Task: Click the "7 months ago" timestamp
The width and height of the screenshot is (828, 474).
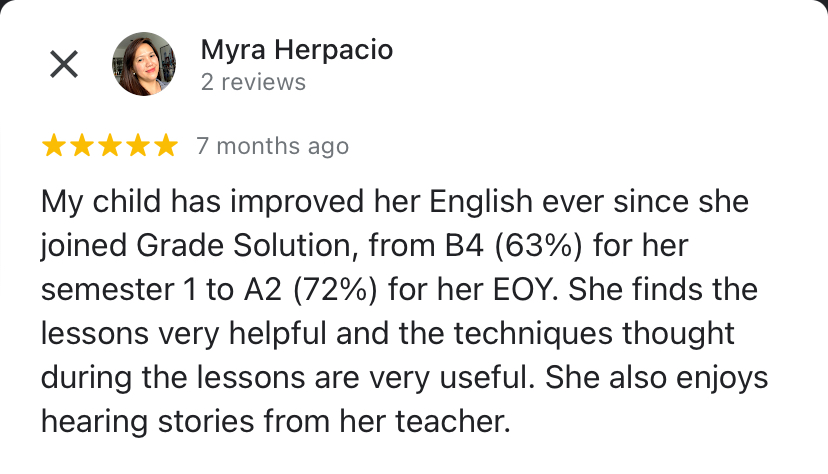Action: coord(272,146)
